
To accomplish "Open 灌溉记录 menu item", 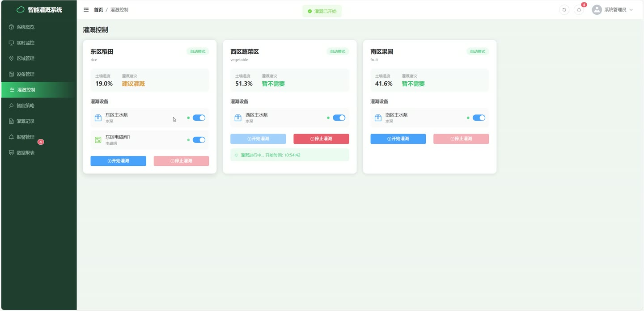I will [x=38, y=121].
